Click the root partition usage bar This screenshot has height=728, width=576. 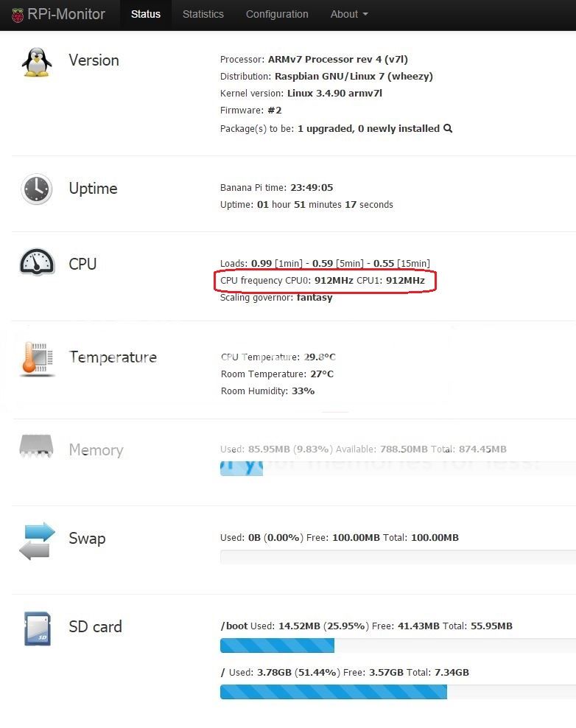click(x=398, y=692)
